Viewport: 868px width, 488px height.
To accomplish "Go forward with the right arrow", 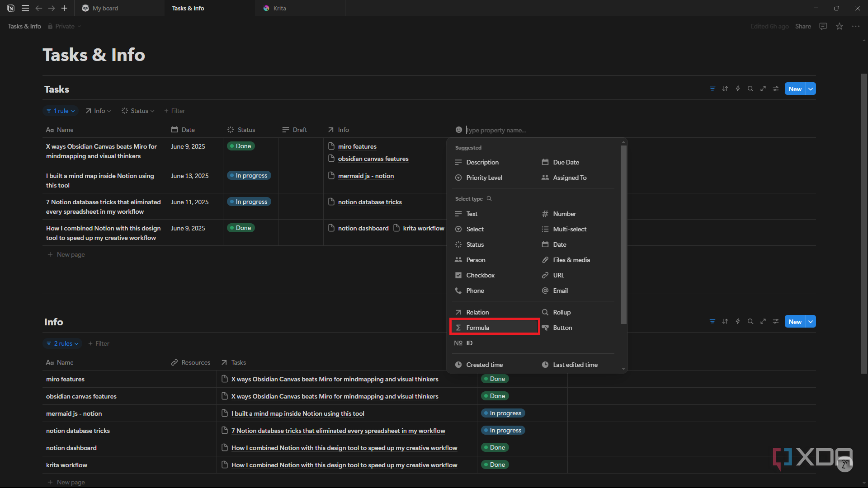I will coord(52,8).
